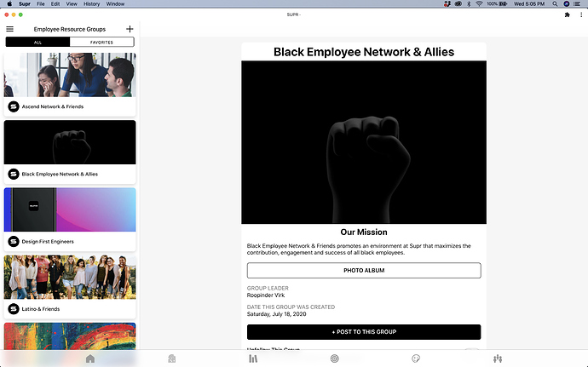The image size is (588, 367).
Task: Click the Design First Engineers label
Action: 48,242
